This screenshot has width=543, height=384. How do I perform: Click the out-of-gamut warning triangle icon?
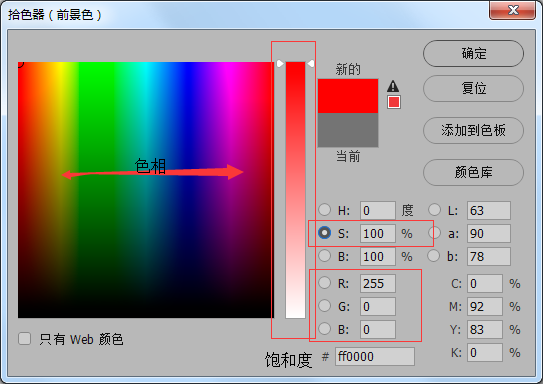pyautogui.click(x=393, y=86)
